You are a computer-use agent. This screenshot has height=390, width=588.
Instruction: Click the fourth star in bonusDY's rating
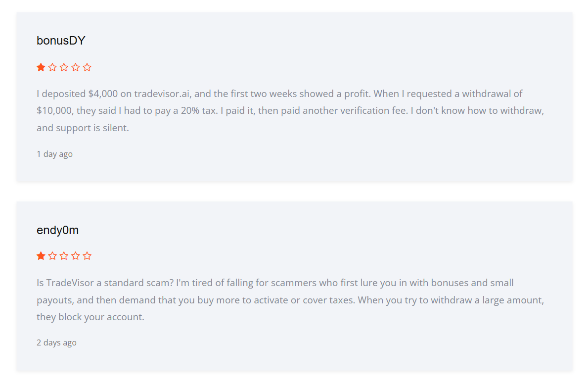(76, 67)
